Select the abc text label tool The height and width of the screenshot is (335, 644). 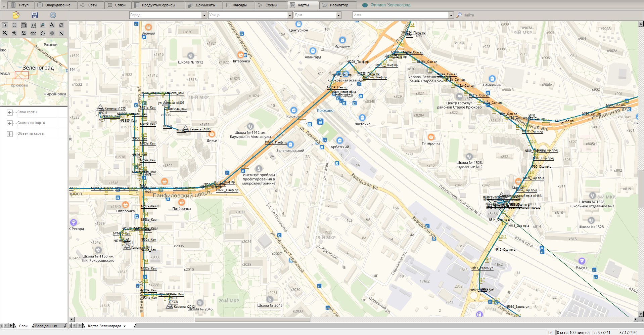pos(33,33)
